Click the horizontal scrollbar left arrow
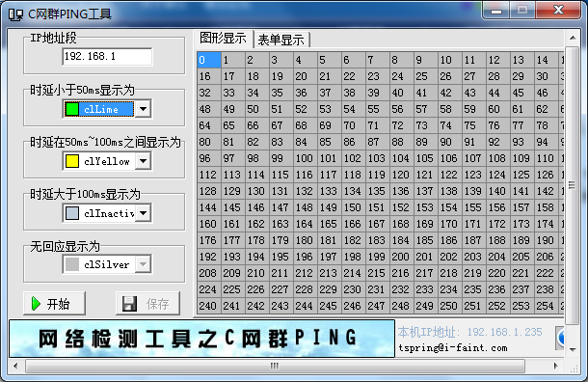 click(15, 366)
